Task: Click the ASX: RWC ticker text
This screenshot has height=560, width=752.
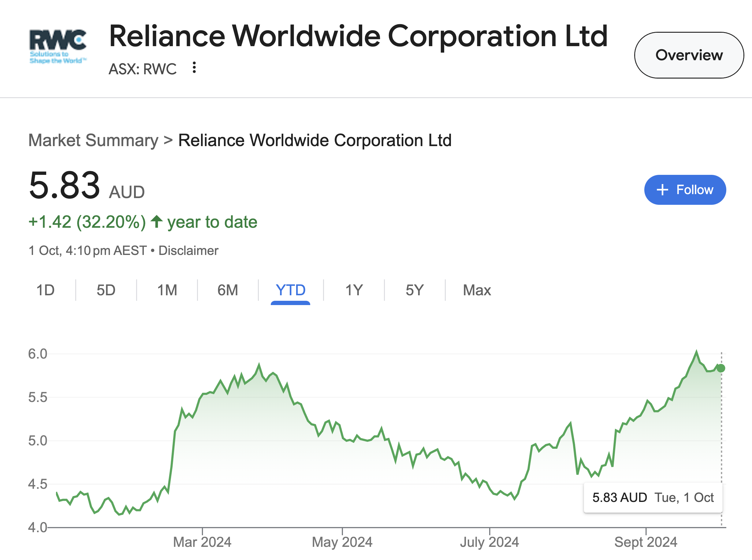Action: point(143,69)
